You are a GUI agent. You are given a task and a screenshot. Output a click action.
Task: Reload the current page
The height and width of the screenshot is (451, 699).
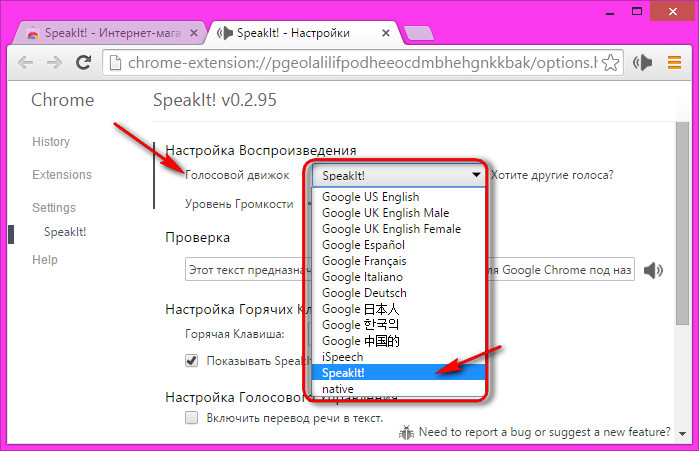(x=83, y=63)
